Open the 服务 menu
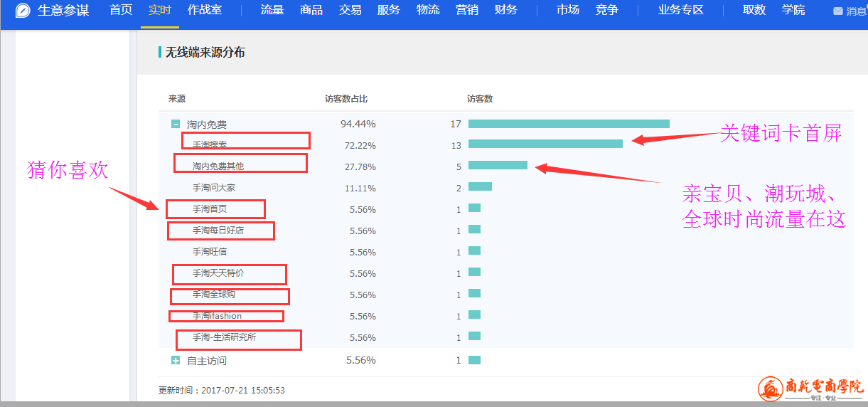 click(388, 10)
